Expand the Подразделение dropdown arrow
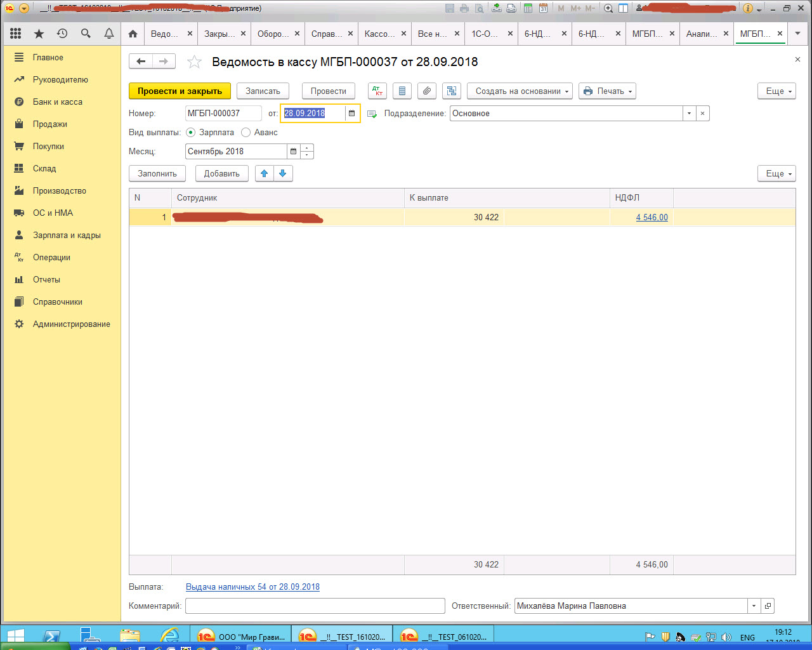812x650 pixels. 689,114
